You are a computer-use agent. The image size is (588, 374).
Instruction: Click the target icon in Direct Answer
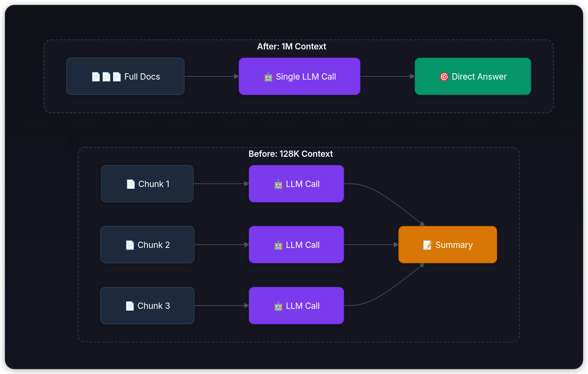(444, 77)
